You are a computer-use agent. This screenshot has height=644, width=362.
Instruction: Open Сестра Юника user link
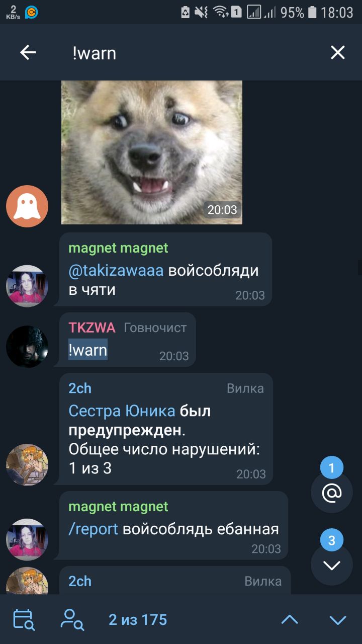pyautogui.click(x=122, y=411)
